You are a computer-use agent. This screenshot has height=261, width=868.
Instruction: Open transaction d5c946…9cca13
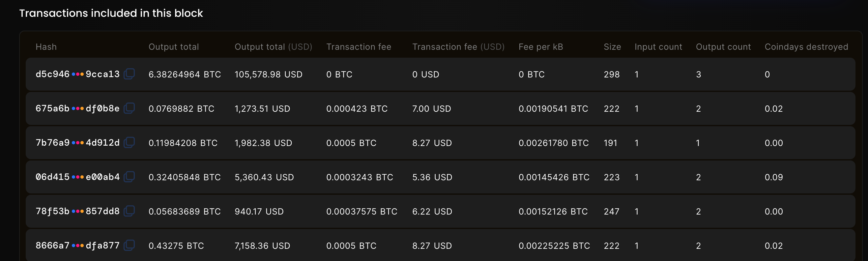(x=77, y=74)
